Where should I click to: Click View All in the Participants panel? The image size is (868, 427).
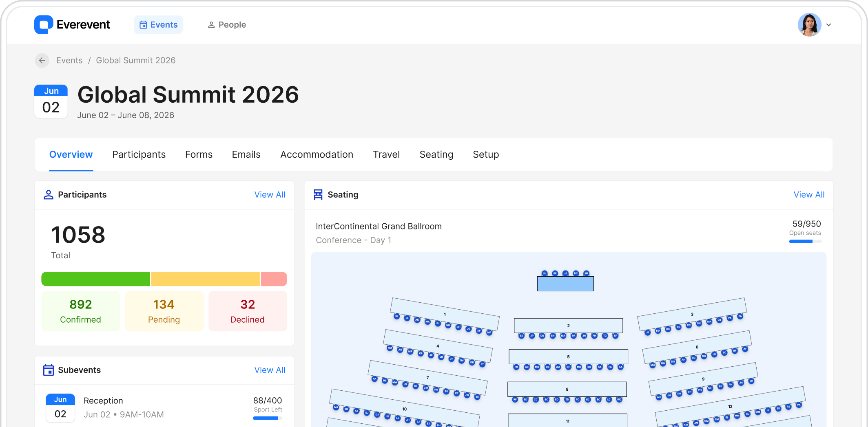pyautogui.click(x=270, y=195)
